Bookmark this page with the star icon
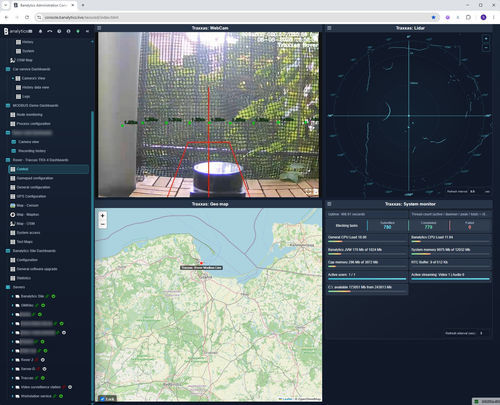Image resolution: width=500 pixels, height=405 pixels. pyautogui.click(x=433, y=17)
